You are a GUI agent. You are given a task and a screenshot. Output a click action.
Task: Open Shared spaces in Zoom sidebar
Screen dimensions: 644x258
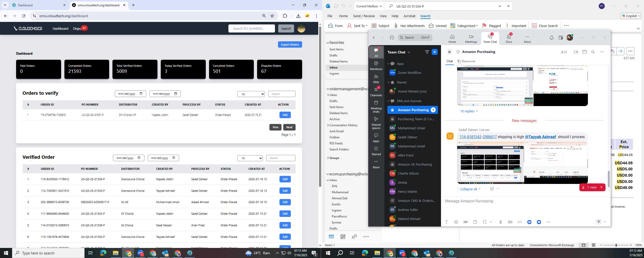pyautogui.click(x=376, y=123)
